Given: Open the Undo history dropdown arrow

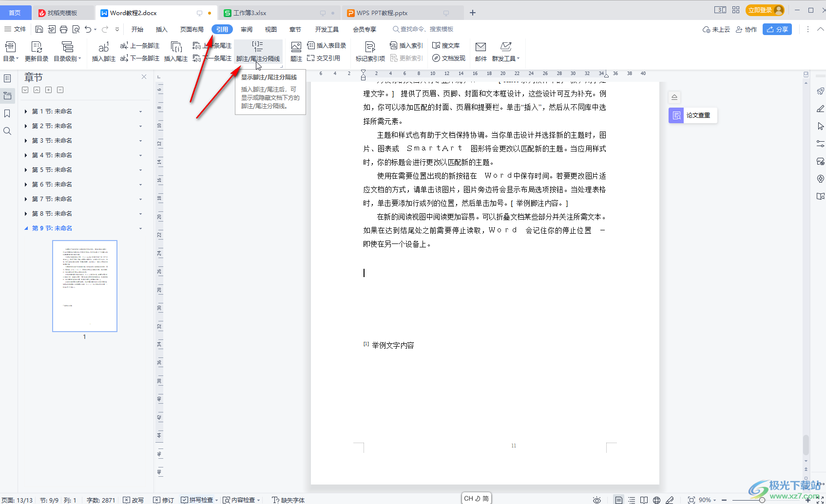Looking at the screenshot, I should pos(95,29).
